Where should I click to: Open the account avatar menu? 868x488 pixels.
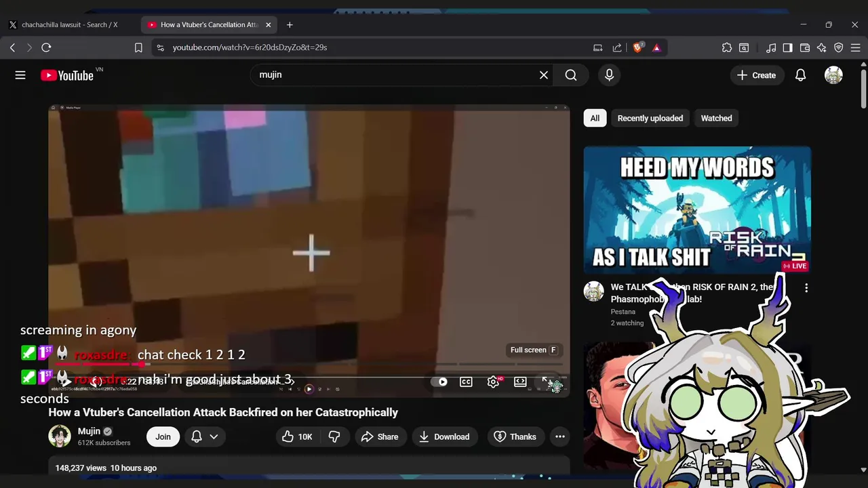click(833, 75)
